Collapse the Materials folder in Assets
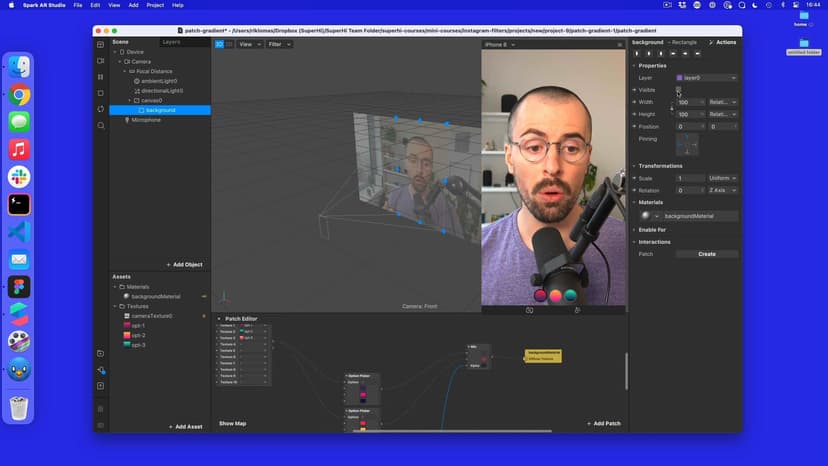Screen dimensions: 828x466 [x=115, y=287]
